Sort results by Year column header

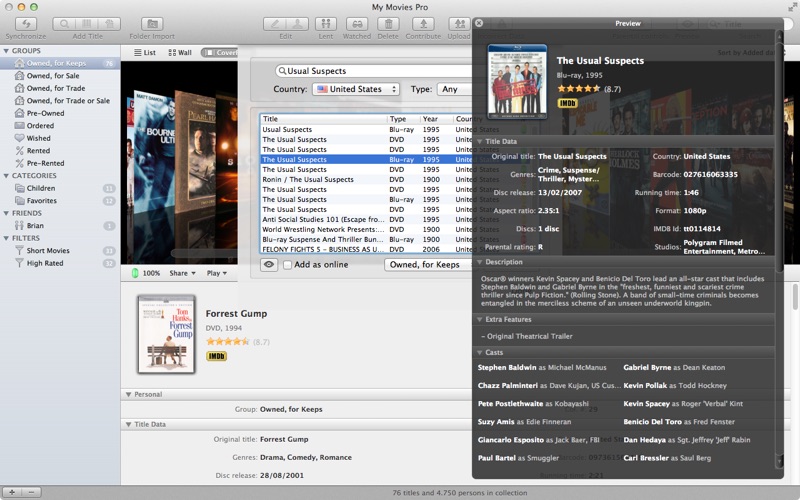(x=437, y=119)
